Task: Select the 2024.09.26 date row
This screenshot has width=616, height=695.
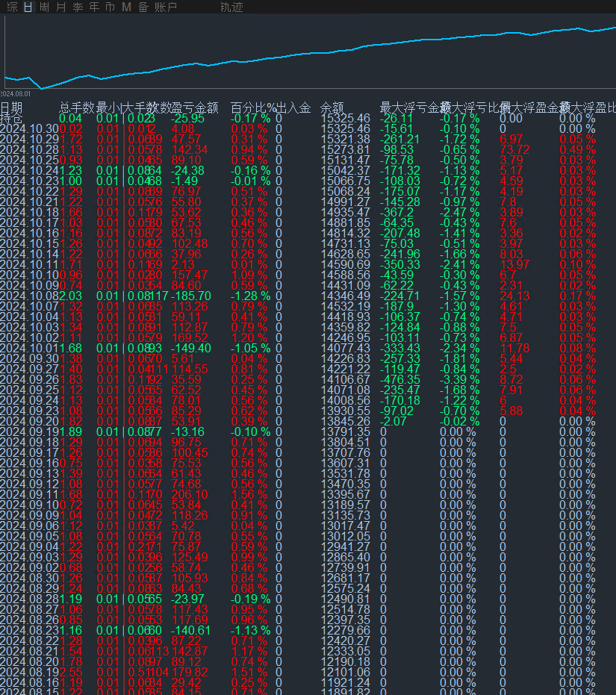Action: coord(308,380)
